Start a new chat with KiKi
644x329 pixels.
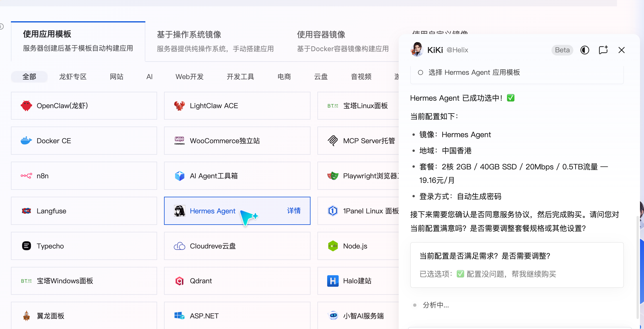(603, 50)
